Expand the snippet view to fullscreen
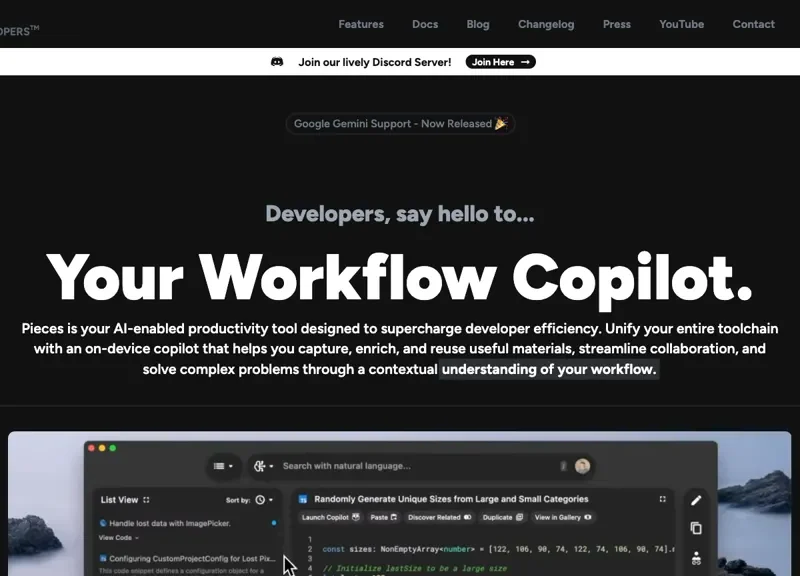Viewport: 800px width, 576px height. [x=662, y=499]
